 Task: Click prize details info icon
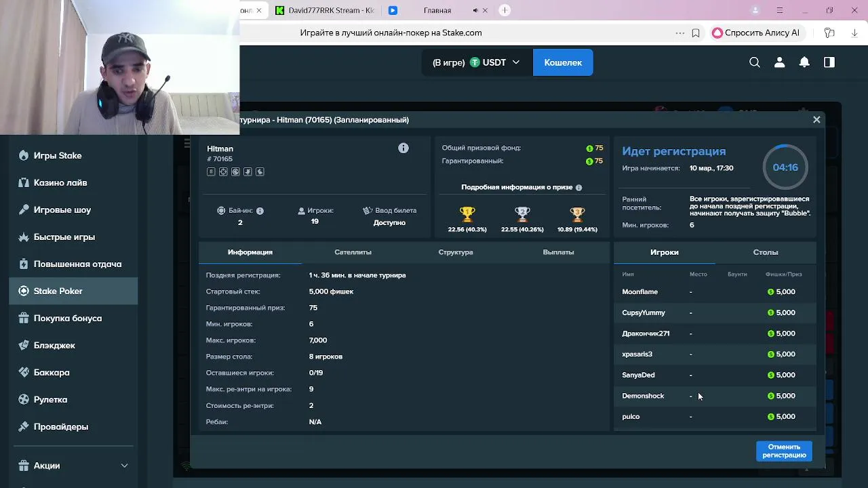coord(578,187)
